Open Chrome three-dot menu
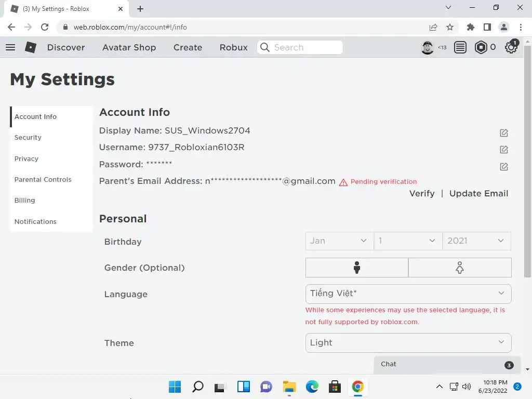This screenshot has width=532, height=399. (521, 27)
